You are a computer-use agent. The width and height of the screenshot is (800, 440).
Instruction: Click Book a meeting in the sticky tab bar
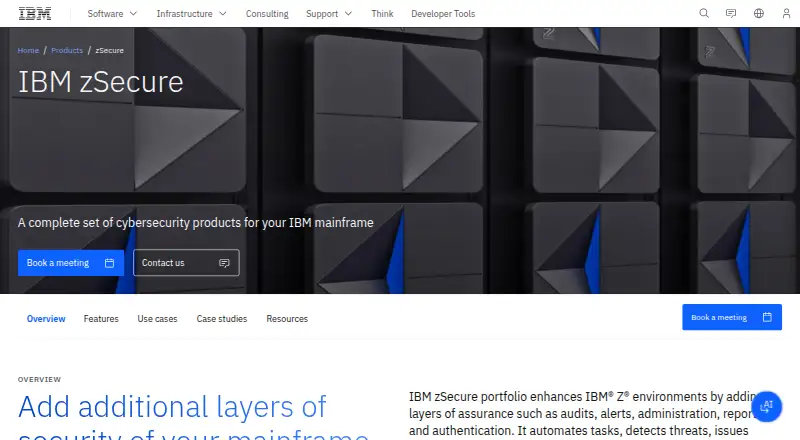732,317
